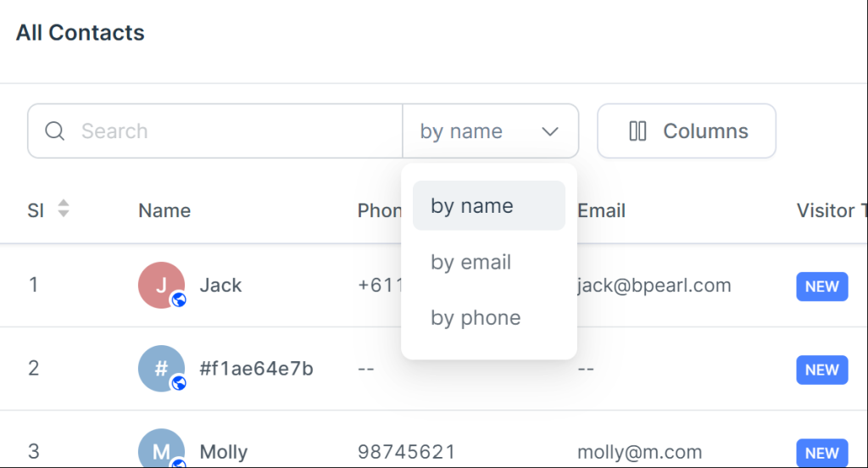Image resolution: width=868 pixels, height=468 pixels.
Task: Focus the Search contacts input field
Action: 214,131
